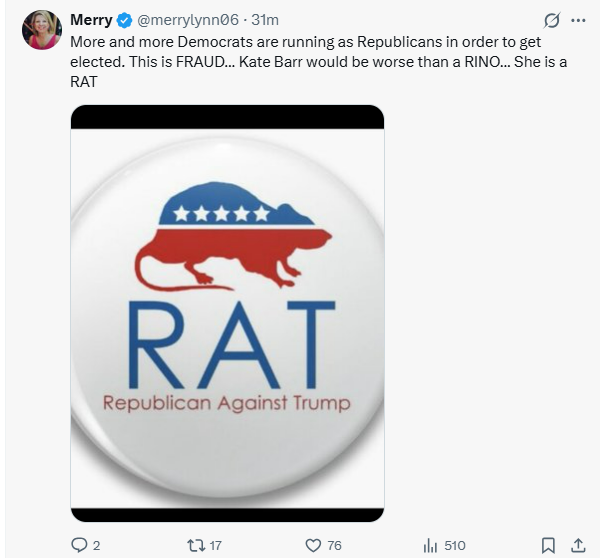The image size is (600, 558).
Task: Share the post via upload arrow icon
Action: pyautogui.click(x=577, y=545)
